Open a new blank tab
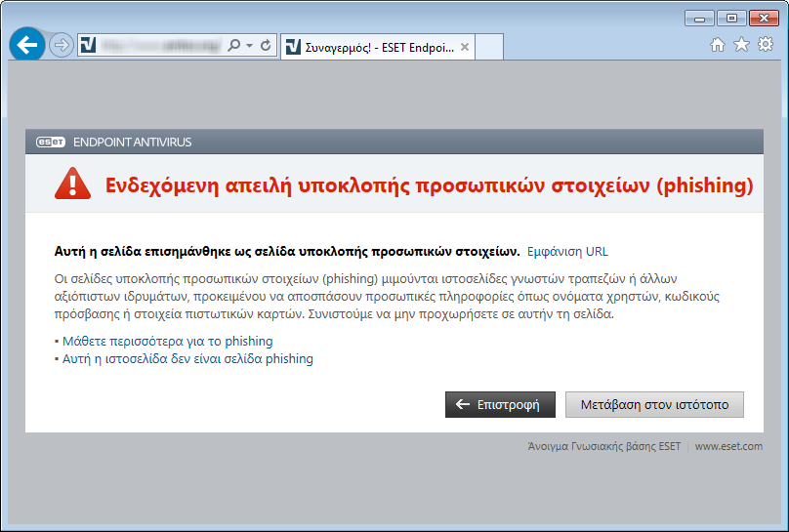Viewport: 789px width, 532px height. [489, 47]
